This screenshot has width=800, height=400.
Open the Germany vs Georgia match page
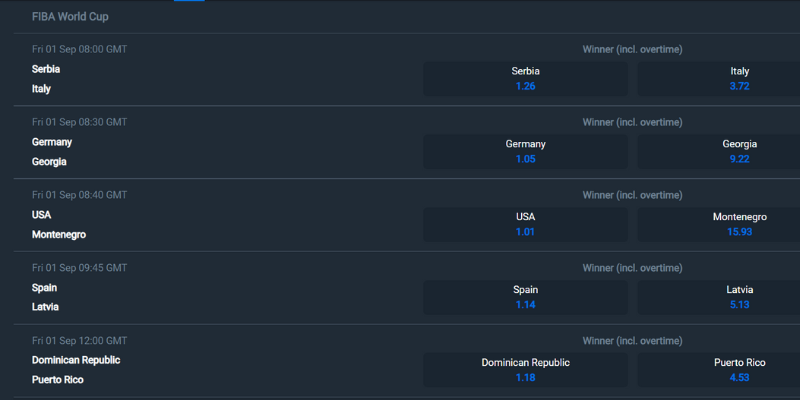tap(52, 152)
